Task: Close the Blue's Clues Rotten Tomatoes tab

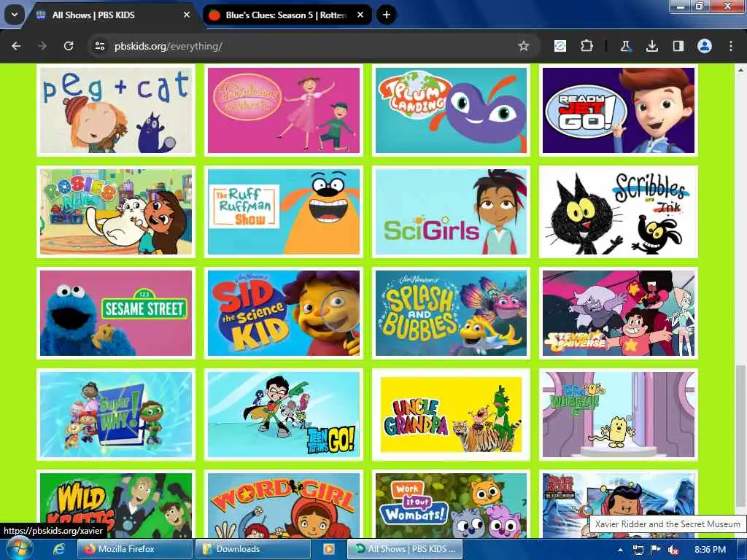Action: [x=360, y=15]
